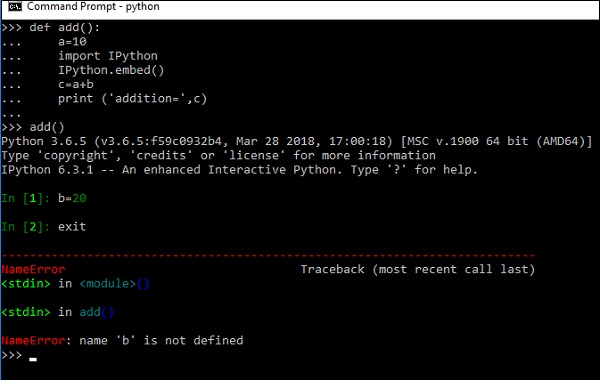The width and height of the screenshot is (600, 380).
Task: Click the 'copyright', 'credits' or 'license' info line
Action: (x=218, y=155)
